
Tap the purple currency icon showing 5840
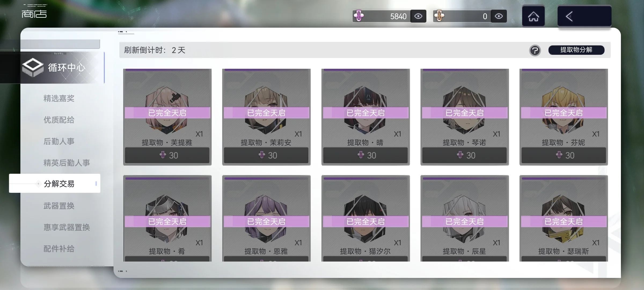pyautogui.click(x=358, y=16)
